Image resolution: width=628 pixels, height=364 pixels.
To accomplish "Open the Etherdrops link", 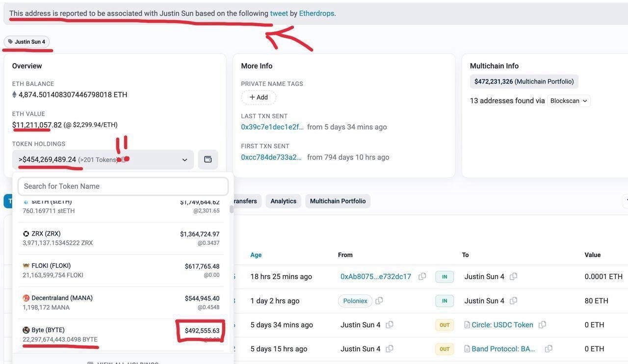I will coord(316,13).
